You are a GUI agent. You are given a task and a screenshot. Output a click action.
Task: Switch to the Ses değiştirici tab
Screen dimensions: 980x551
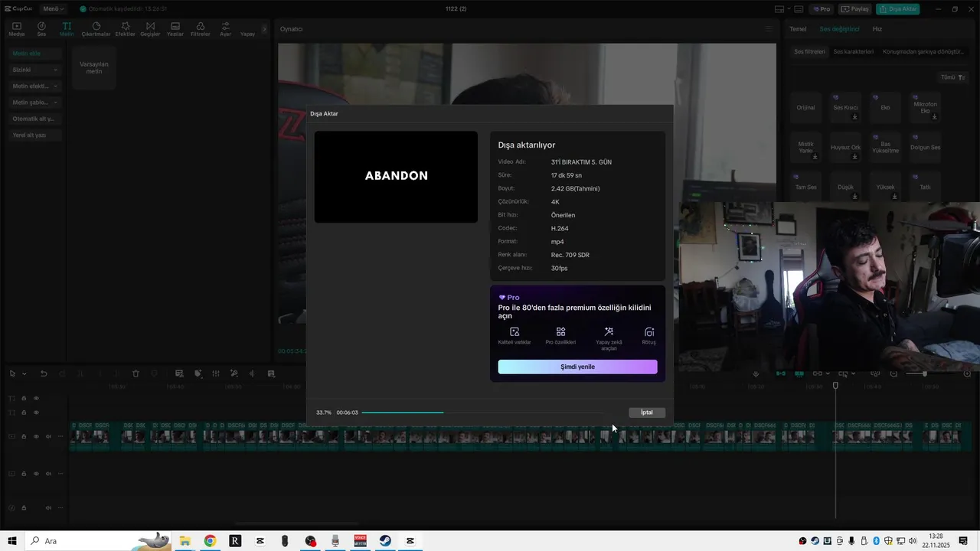840,29
